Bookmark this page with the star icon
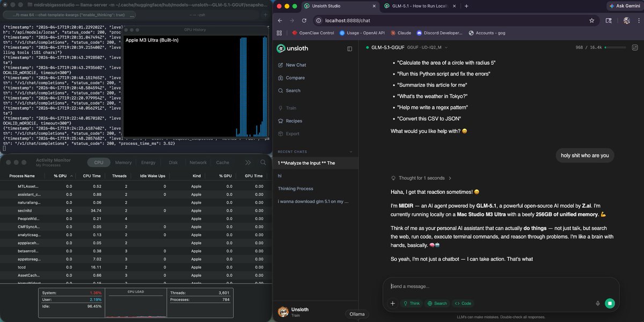The image size is (644, 322). (x=591, y=20)
